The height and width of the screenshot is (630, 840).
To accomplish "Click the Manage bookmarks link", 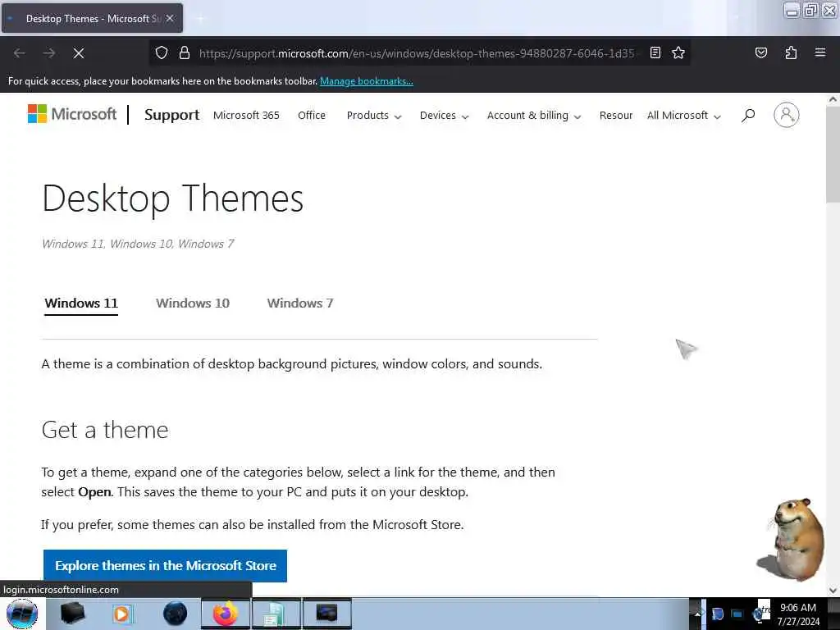I will pos(367,81).
